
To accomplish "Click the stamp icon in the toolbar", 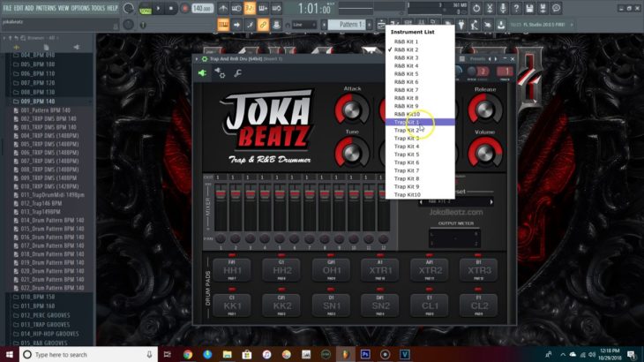I will 276,25.
